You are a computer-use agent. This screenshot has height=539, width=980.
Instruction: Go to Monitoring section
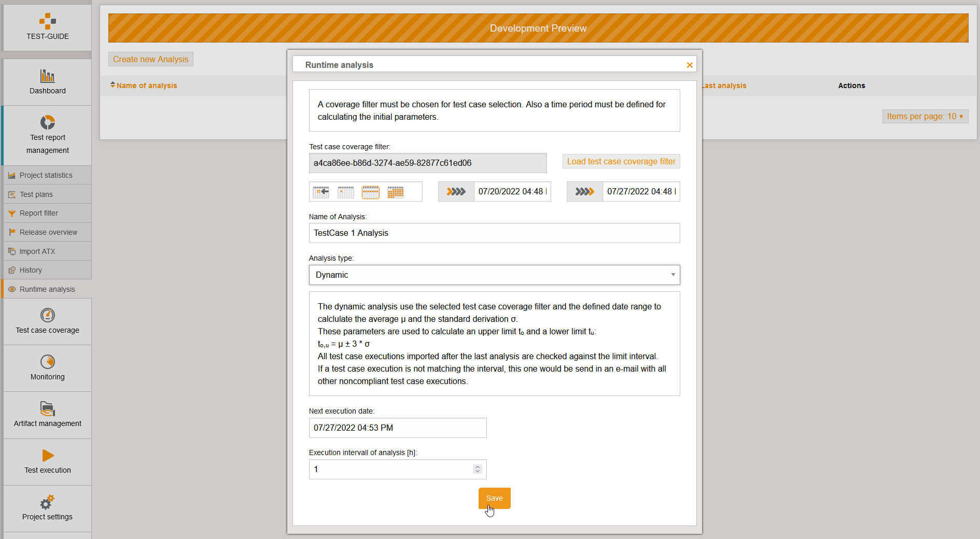pyautogui.click(x=47, y=368)
